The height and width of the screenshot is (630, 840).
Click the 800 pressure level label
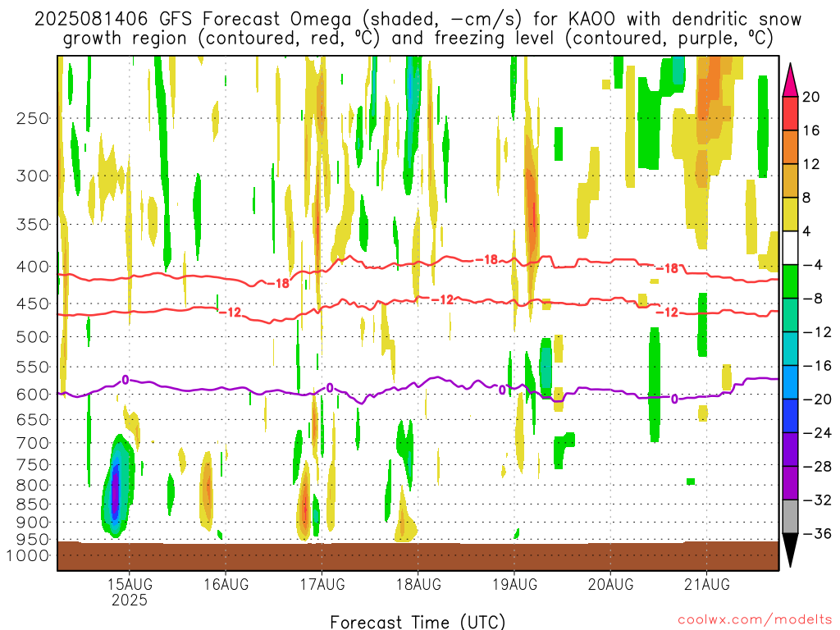33,486
